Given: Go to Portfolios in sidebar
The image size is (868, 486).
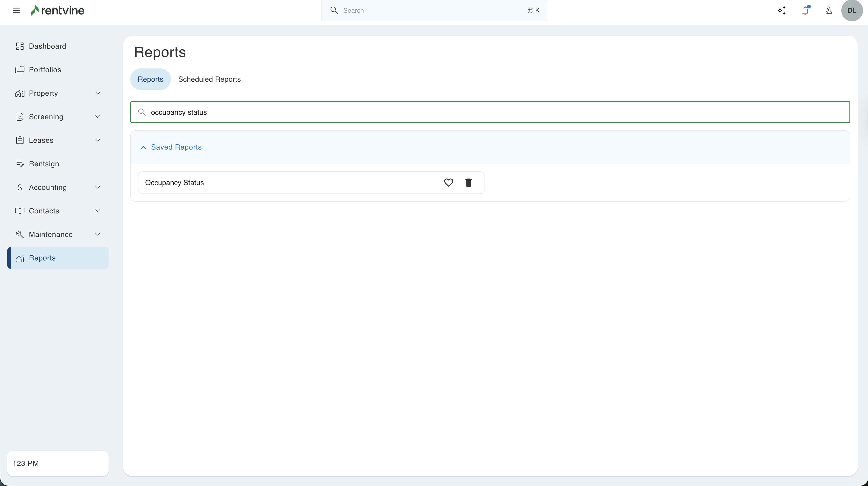Looking at the screenshot, I should [45, 70].
